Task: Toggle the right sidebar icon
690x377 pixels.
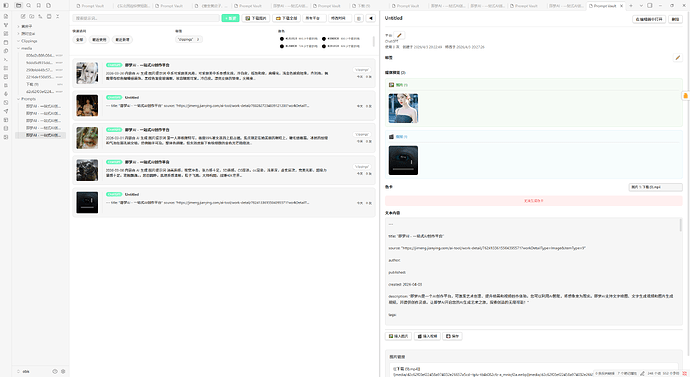Action: [650, 6]
